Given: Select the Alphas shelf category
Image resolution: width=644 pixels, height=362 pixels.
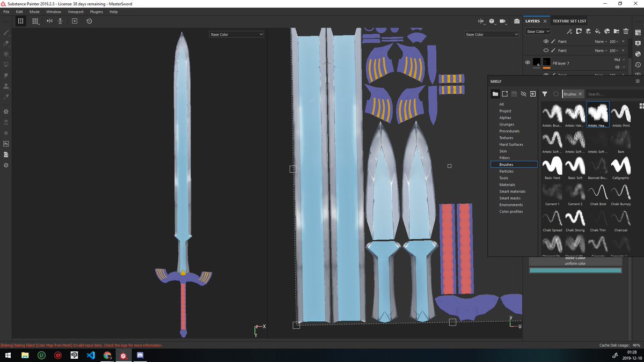Looking at the screenshot, I should [x=505, y=117].
